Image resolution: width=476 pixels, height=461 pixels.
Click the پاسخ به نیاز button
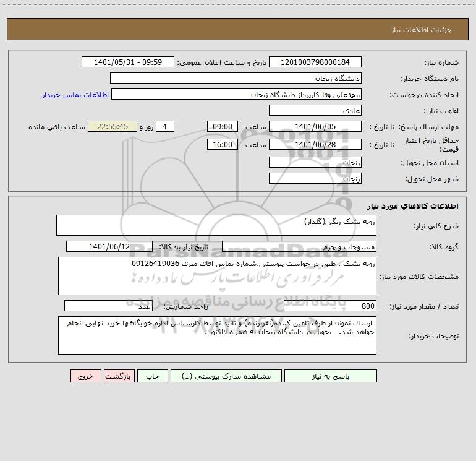(330, 376)
